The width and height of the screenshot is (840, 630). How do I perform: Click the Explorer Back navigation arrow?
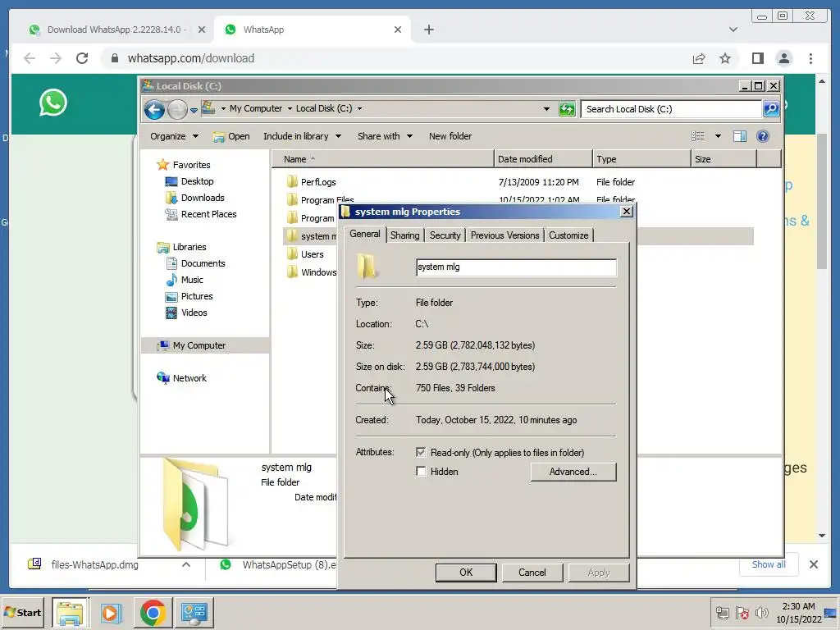154,109
